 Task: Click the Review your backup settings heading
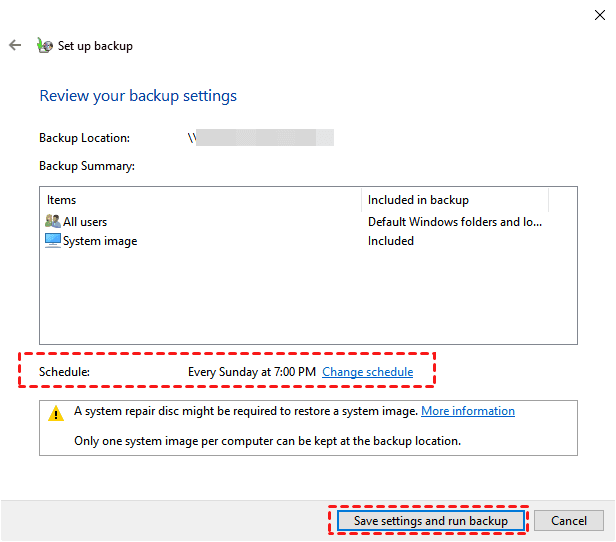point(138,96)
